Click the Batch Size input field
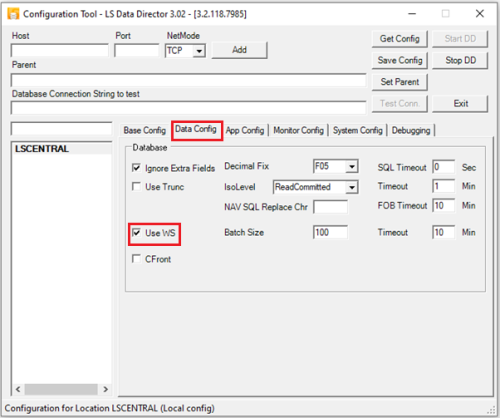500x418 pixels. click(x=330, y=232)
